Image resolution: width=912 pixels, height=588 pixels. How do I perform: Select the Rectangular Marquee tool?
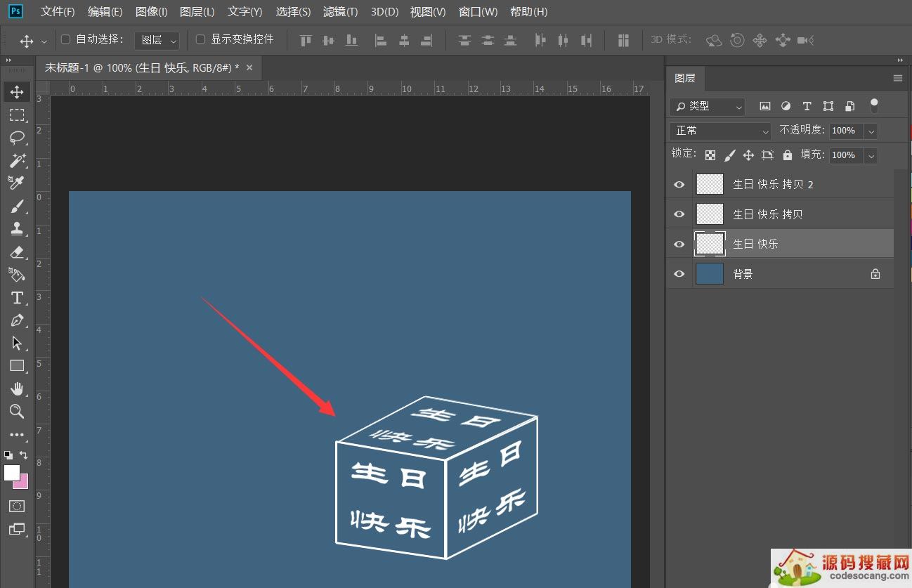17,115
